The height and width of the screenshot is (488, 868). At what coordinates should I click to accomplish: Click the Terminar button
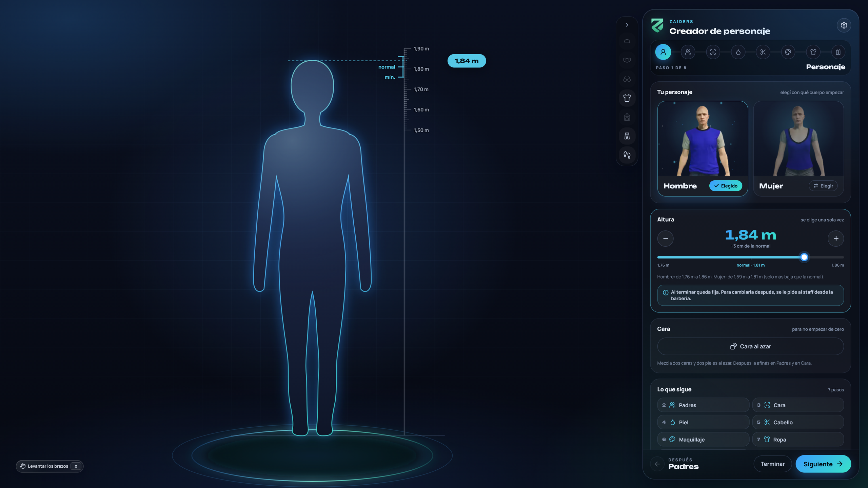coord(772,464)
